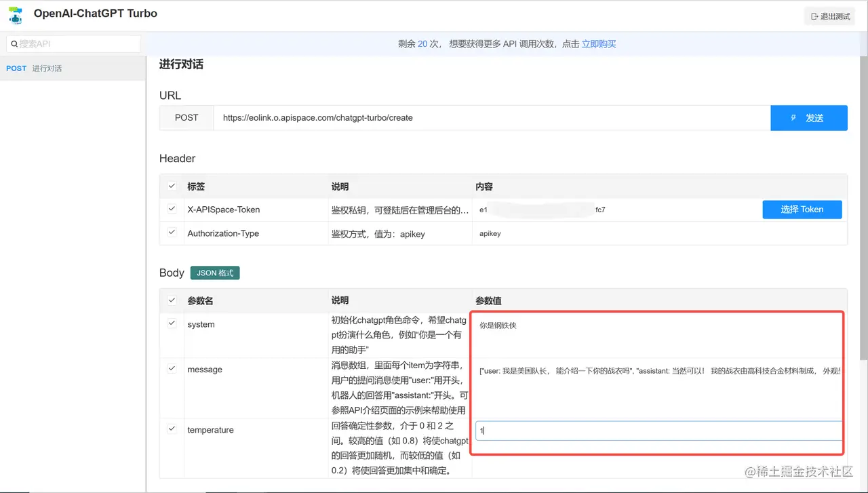Click the apikey value field

click(660, 233)
